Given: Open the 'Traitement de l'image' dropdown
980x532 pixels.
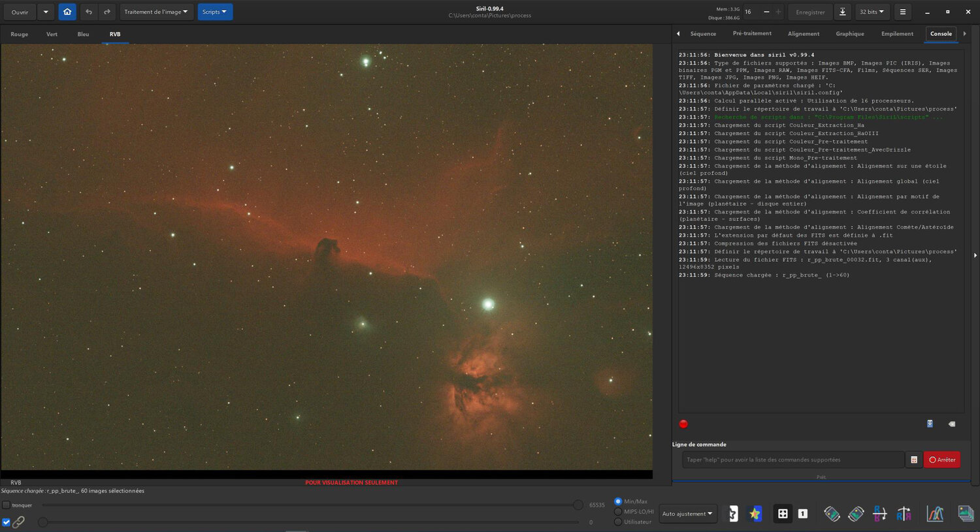Looking at the screenshot, I should click(x=156, y=12).
